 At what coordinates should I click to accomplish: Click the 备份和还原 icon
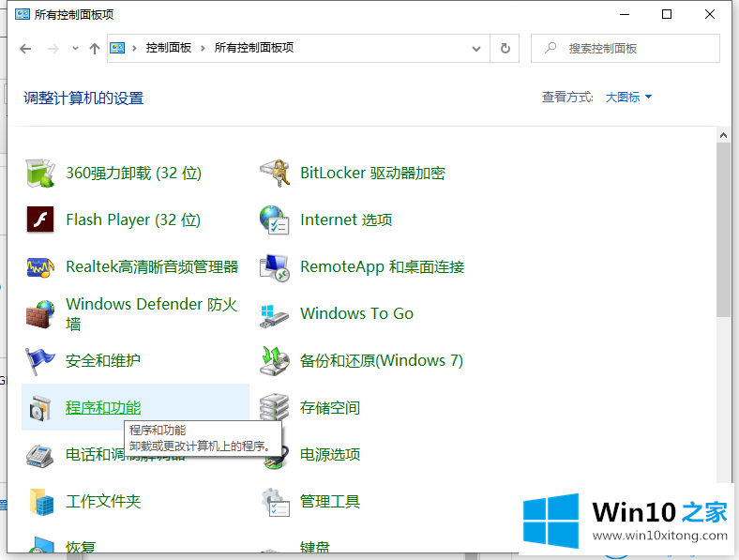point(275,361)
